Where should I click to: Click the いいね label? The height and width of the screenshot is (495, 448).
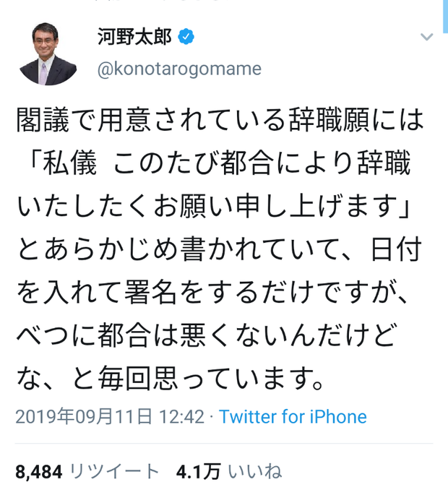point(254,472)
